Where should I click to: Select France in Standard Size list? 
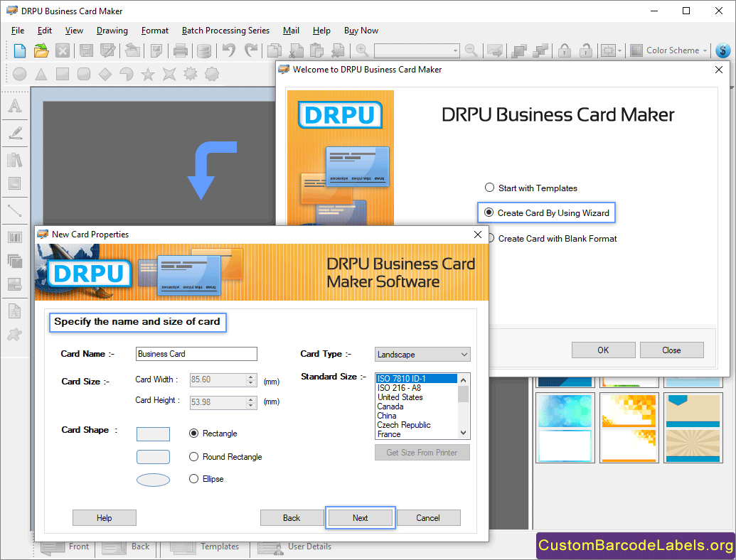point(416,434)
